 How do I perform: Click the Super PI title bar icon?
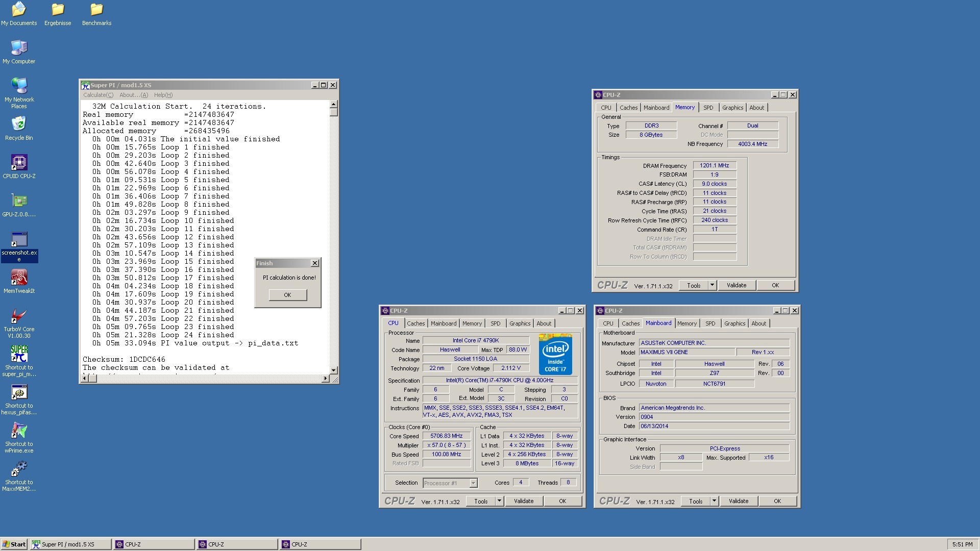[x=85, y=85]
